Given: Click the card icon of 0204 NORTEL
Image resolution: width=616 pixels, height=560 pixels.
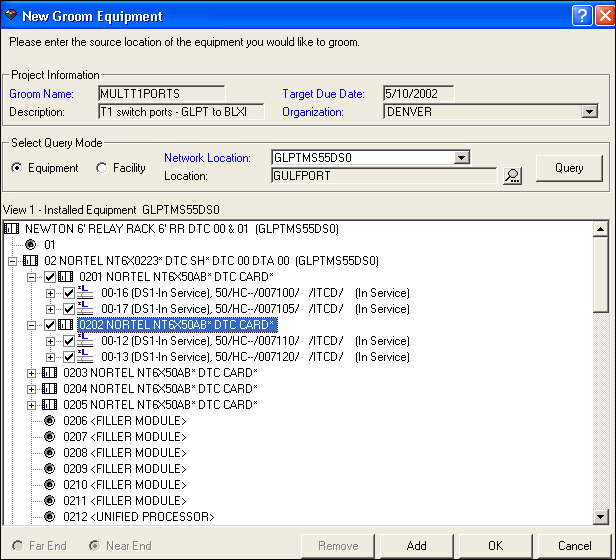Looking at the screenshot, I should [50, 389].
